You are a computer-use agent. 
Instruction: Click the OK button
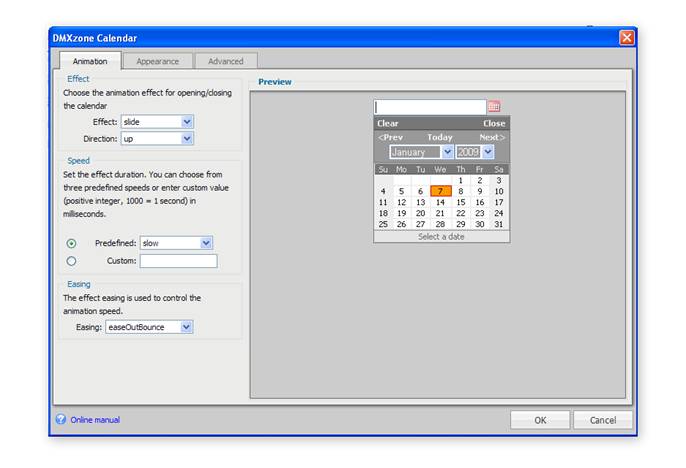(x=540, y=420)
